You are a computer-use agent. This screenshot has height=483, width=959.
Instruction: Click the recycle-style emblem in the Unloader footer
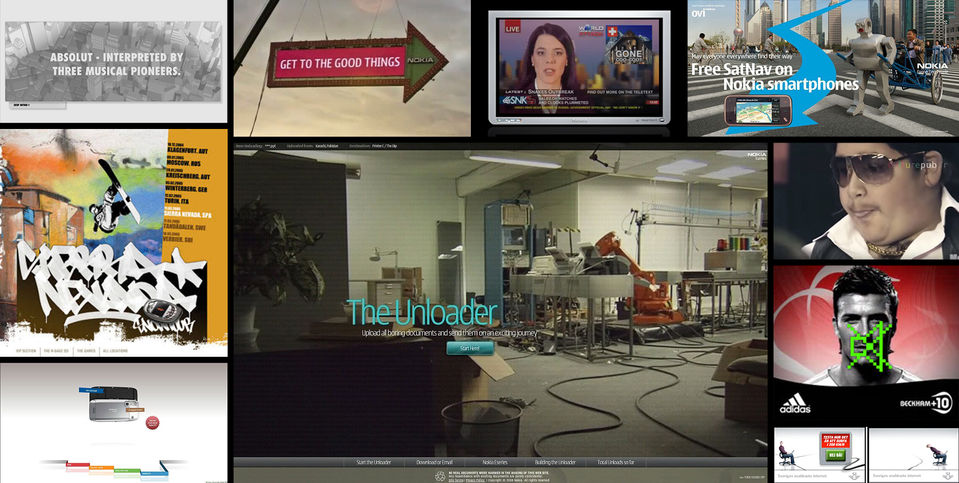click(439, 476)
